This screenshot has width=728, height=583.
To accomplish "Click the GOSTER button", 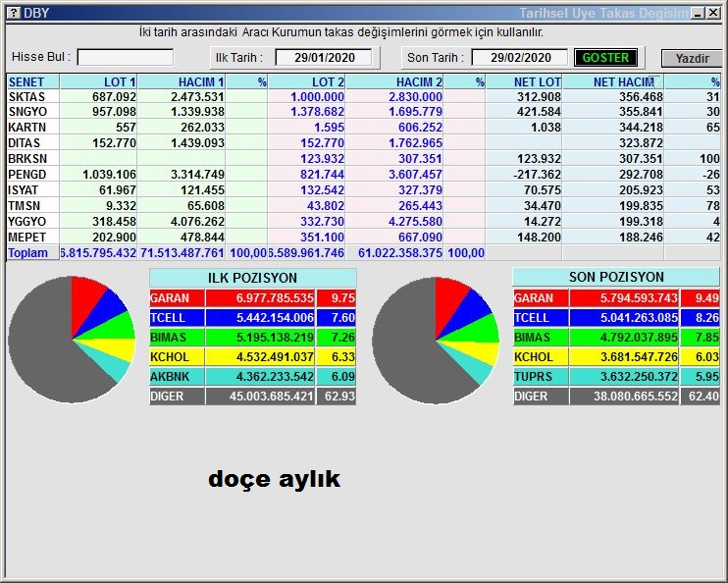I will [x=605, y=58].
